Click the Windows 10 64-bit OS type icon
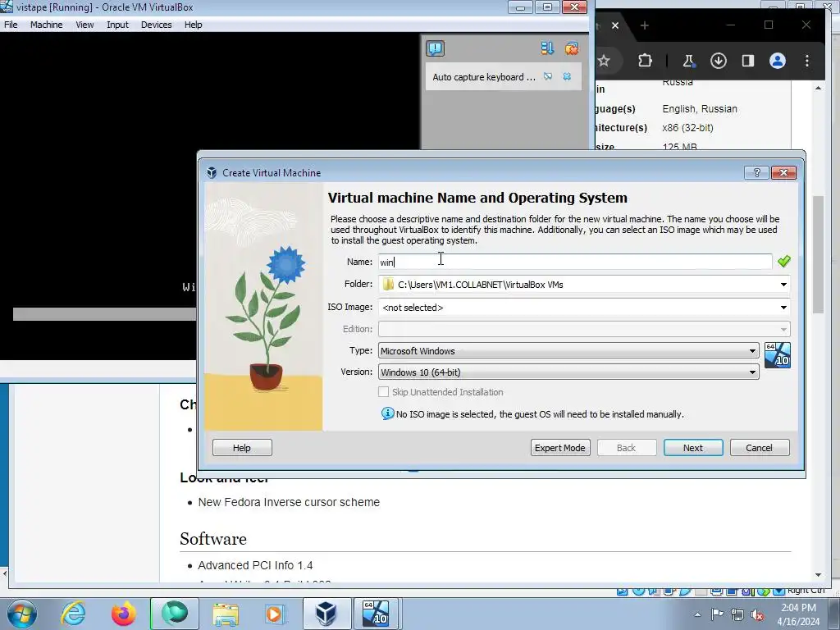 pyautogui.click(x=778, y=355)
